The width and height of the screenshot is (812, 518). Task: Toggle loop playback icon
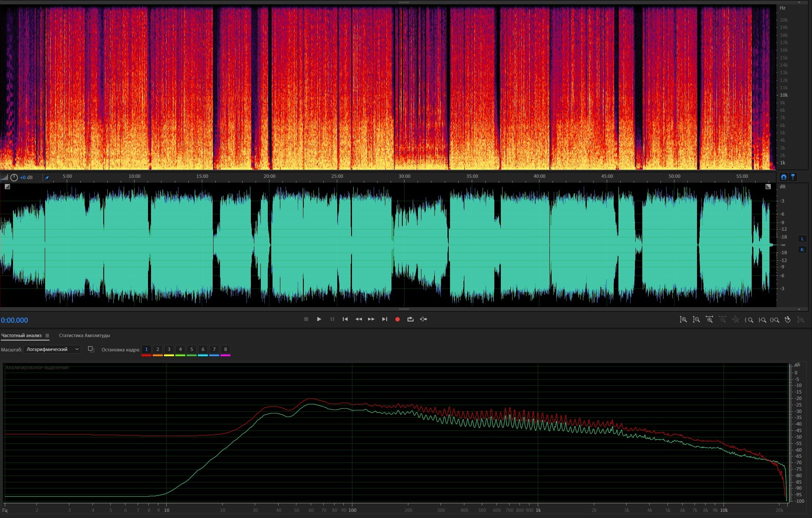click(410, 319)
